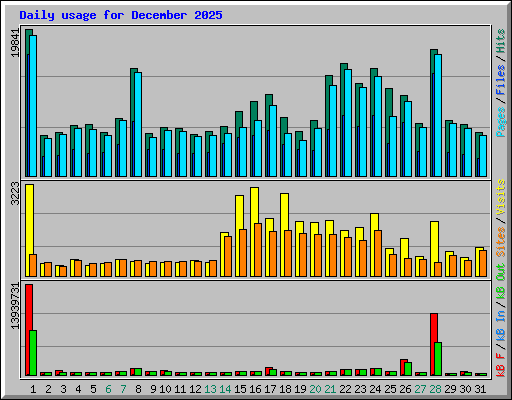
Task: Click the 13939731 y-axis value
Action: pos(15,306)
